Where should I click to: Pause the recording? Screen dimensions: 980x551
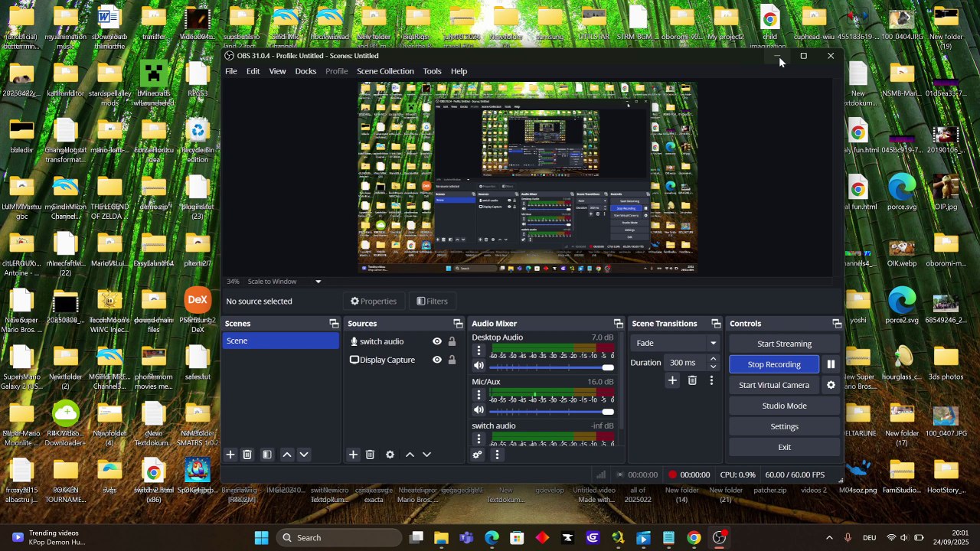(x=831, y=364)
